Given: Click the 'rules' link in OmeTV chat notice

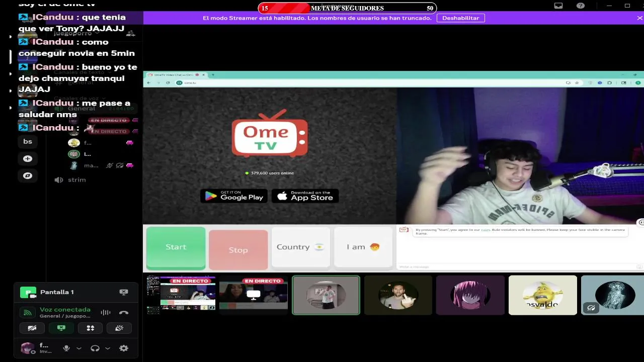Looking at the screenshot, I should 485,230.
